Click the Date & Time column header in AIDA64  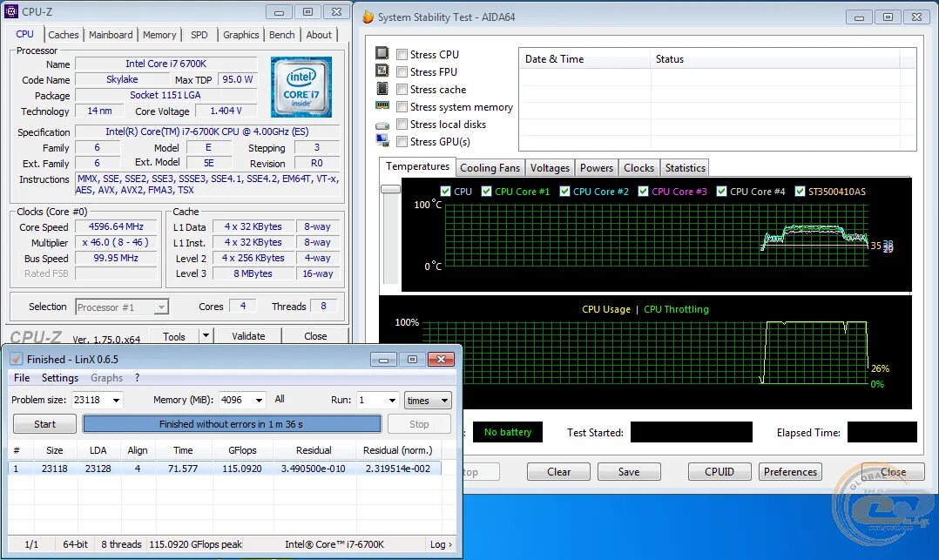pyautogui.click(x=584, y=58)
